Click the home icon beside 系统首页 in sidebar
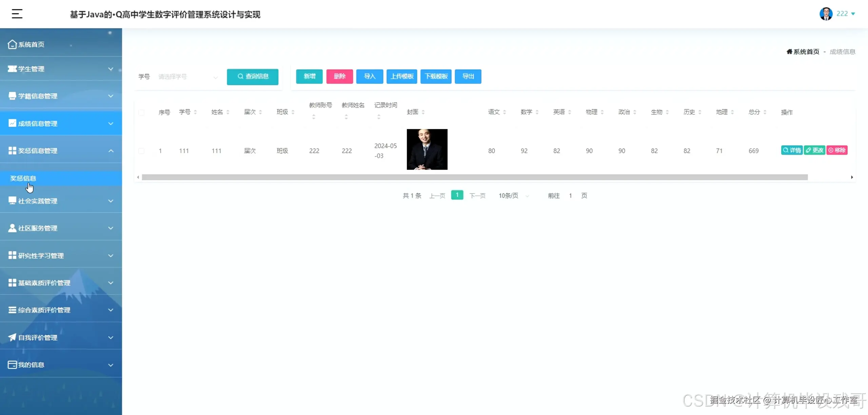This screenshot has width=868, height=415. [12, 44]
